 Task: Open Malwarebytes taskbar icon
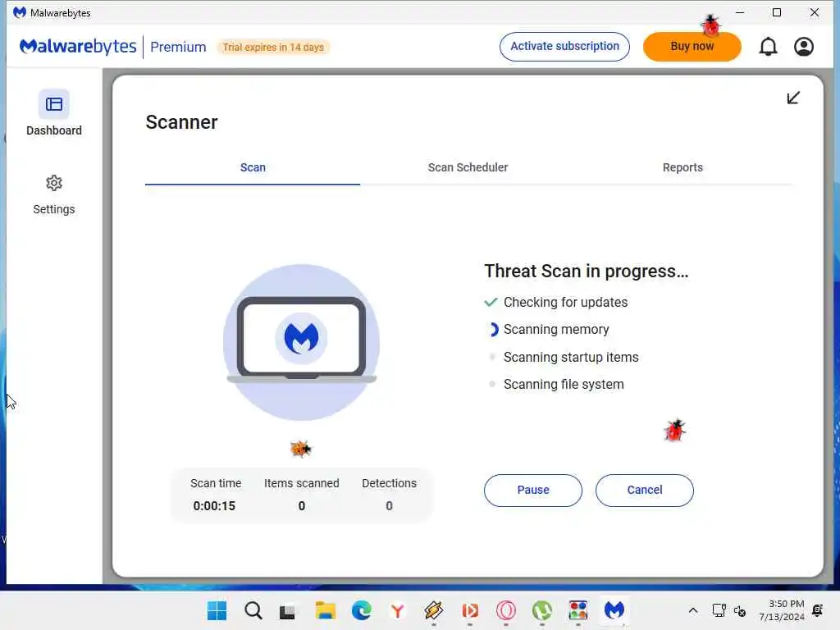614,610
